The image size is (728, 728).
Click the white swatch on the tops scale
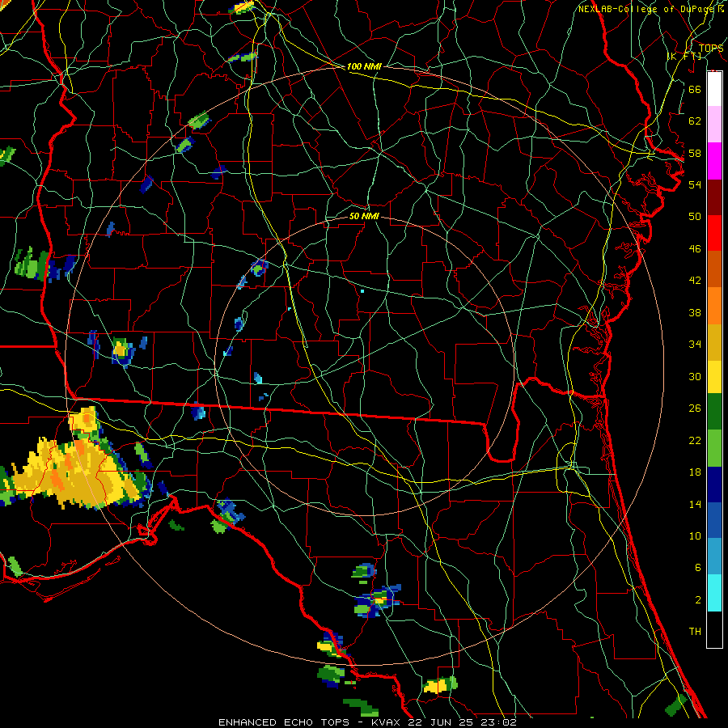tap(714, 88)
